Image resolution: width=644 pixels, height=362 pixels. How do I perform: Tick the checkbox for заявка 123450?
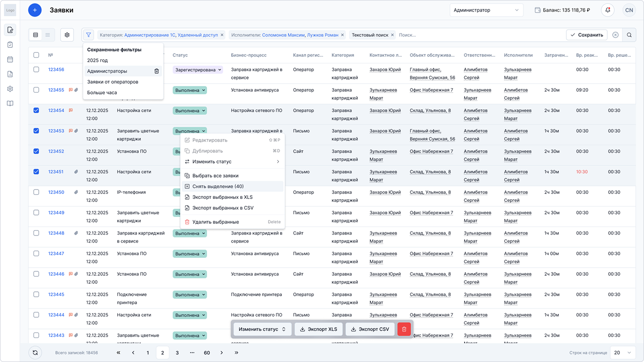pyautogui.click(x=36, y=192)
